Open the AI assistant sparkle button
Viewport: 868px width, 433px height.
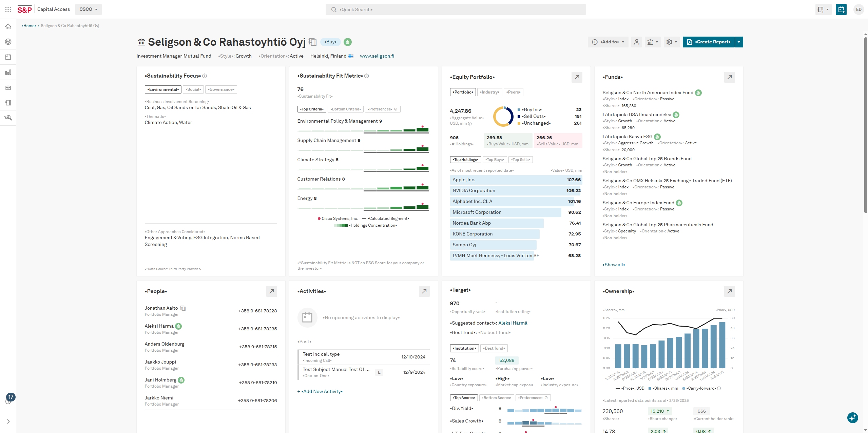point(852,417)
